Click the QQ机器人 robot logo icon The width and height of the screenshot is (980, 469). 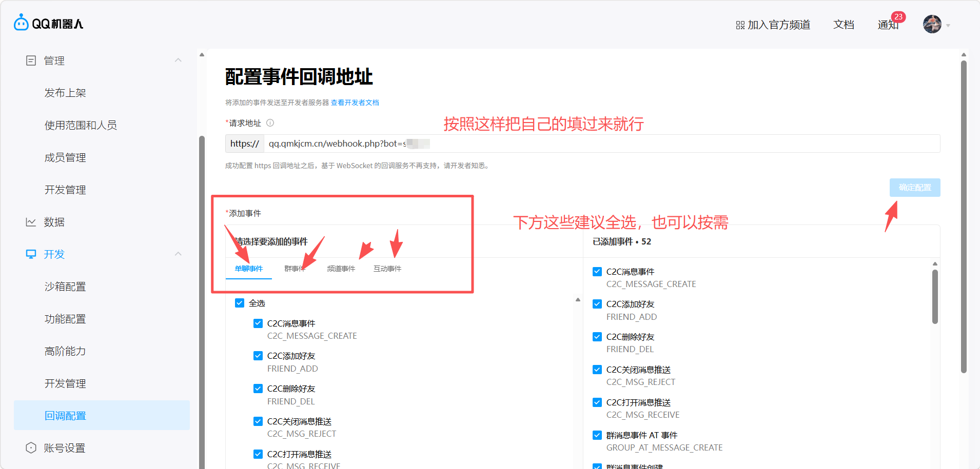pos(21,23)
